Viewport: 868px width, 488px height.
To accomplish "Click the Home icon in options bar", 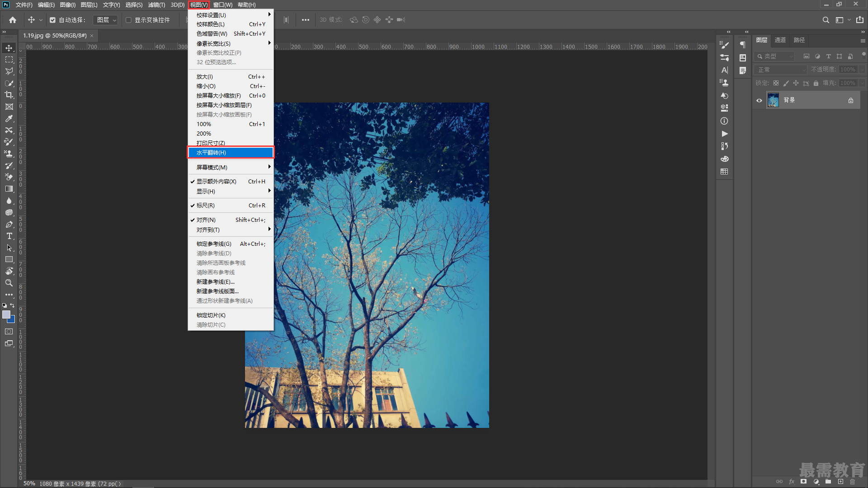I will pos(13,20).
